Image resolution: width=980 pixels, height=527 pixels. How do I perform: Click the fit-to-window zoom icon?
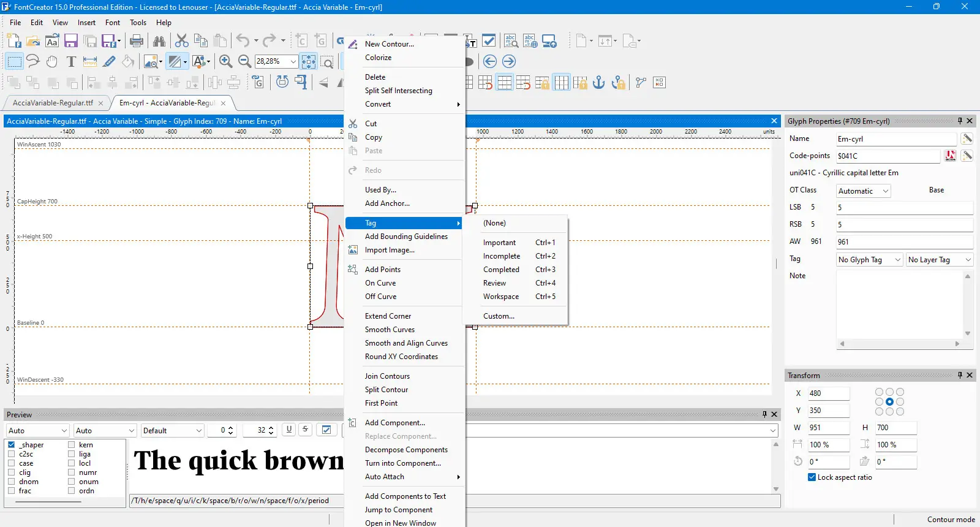[309, 61]
